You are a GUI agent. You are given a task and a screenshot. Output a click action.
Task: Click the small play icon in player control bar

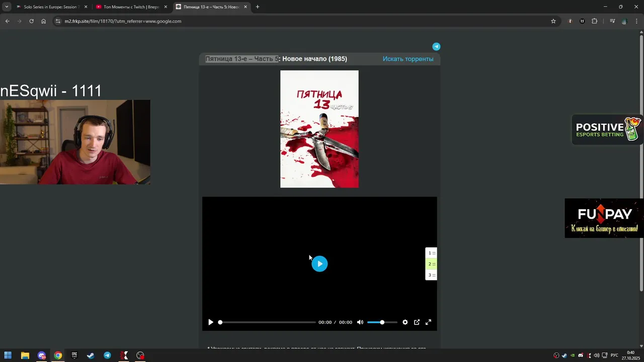[x=211, y=322]
